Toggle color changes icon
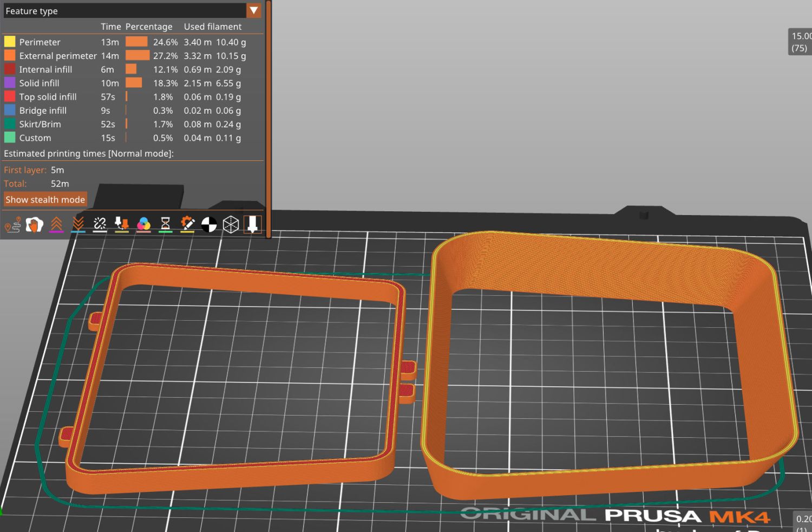This screenshot has height=532, width=812. [x=143, y=224]
